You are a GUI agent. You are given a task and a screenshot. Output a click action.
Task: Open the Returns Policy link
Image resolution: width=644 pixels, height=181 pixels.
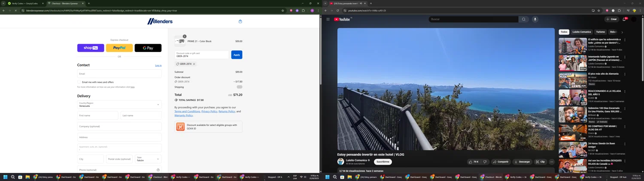pos(227,112)
